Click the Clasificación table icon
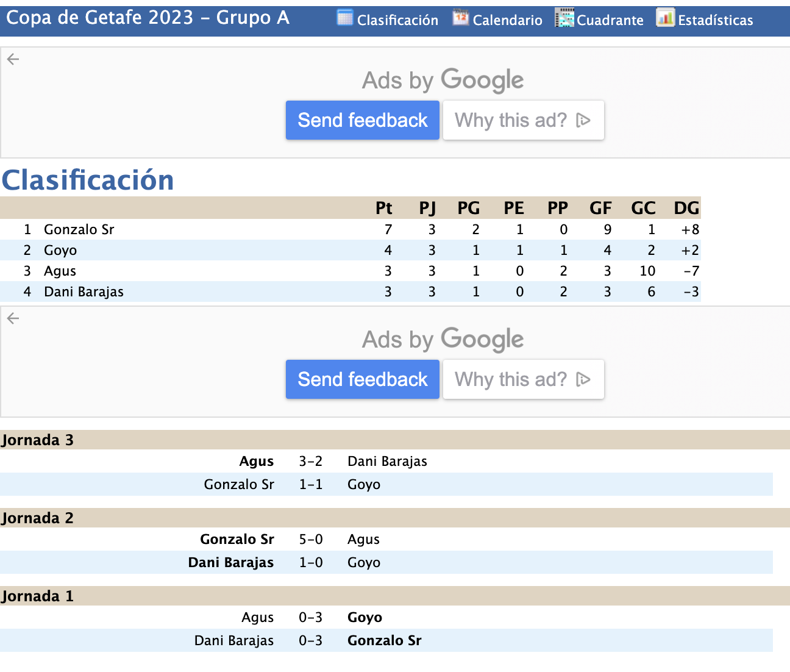 point(345,18)
